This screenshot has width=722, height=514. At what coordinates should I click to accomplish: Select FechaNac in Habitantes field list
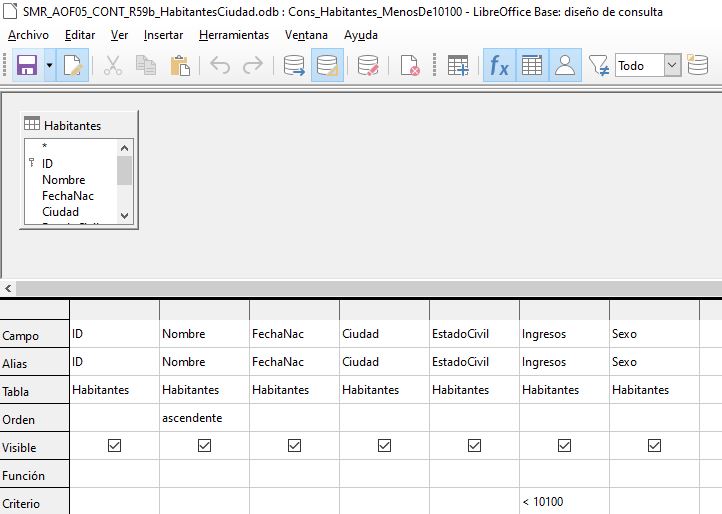point(68,196)
